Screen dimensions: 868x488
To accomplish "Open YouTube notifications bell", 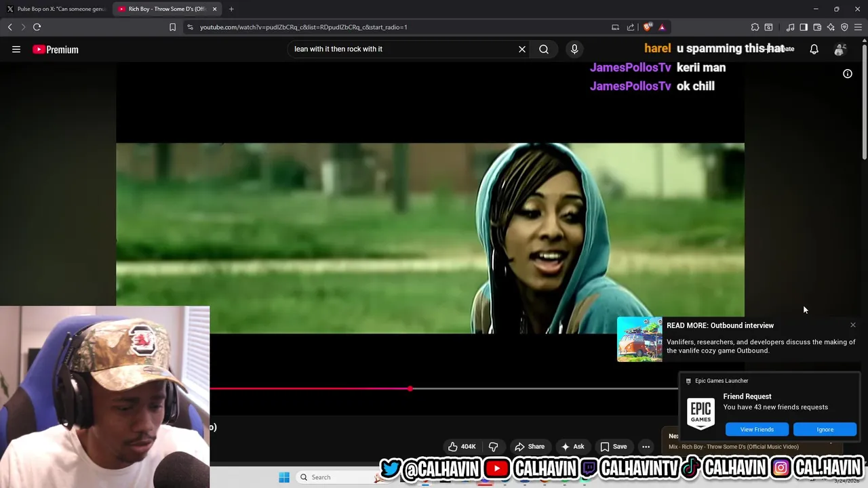I will pyautogui.click(x=814, y=49).
